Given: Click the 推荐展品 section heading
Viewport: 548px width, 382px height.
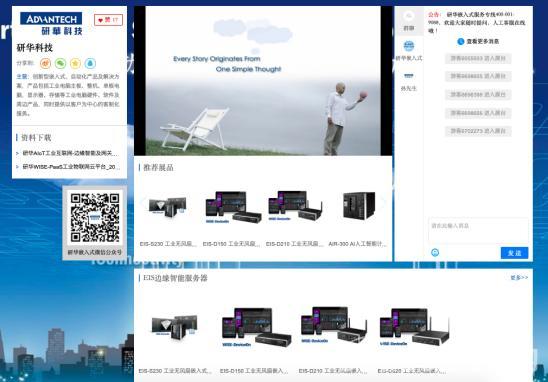Looking at the screenshot, I should point(158,167).
